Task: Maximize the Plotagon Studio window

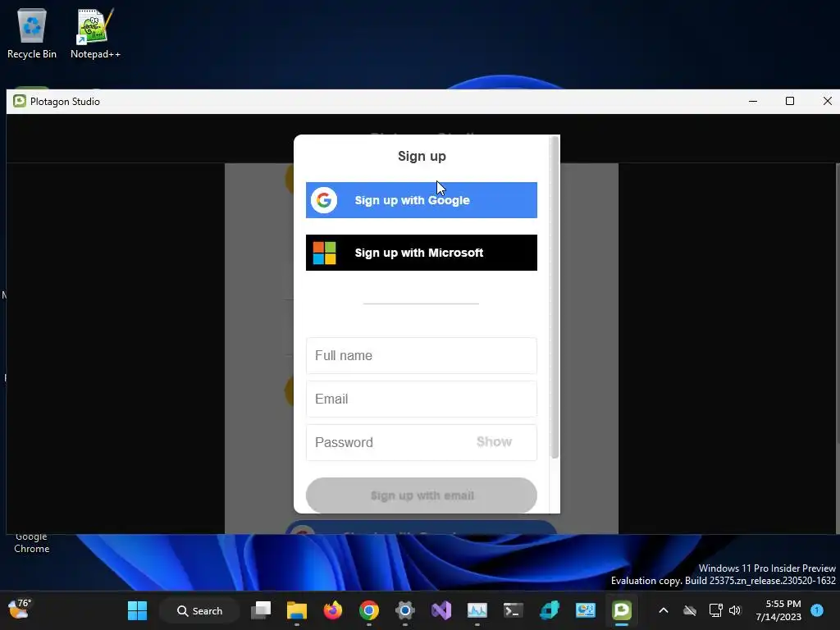Action: [790, 101]
